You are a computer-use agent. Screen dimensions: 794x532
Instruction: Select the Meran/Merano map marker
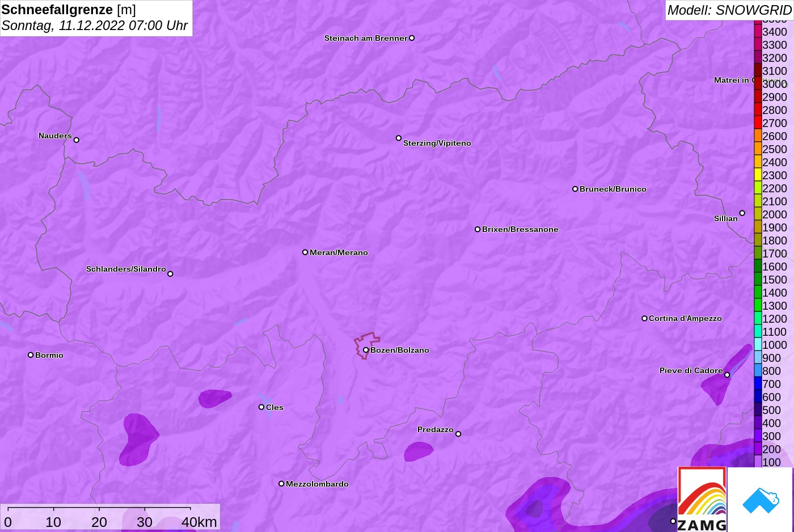pyautogui.click(x=305, y=252)
